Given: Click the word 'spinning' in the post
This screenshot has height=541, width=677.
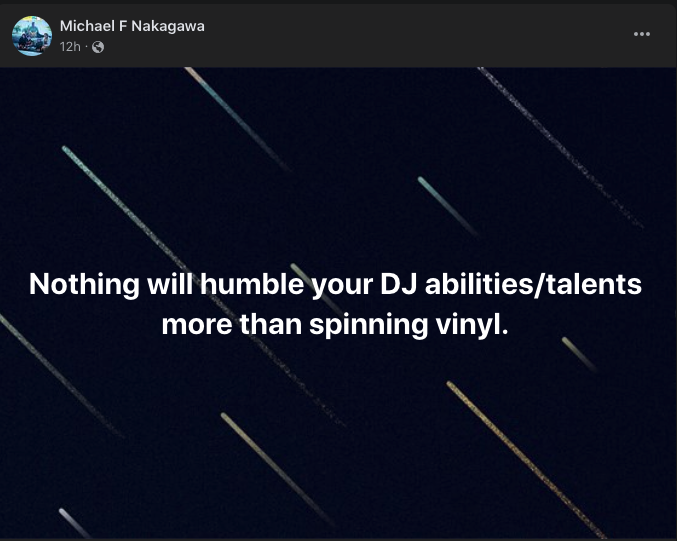Looking at the screenshot, I should (368, 326).
